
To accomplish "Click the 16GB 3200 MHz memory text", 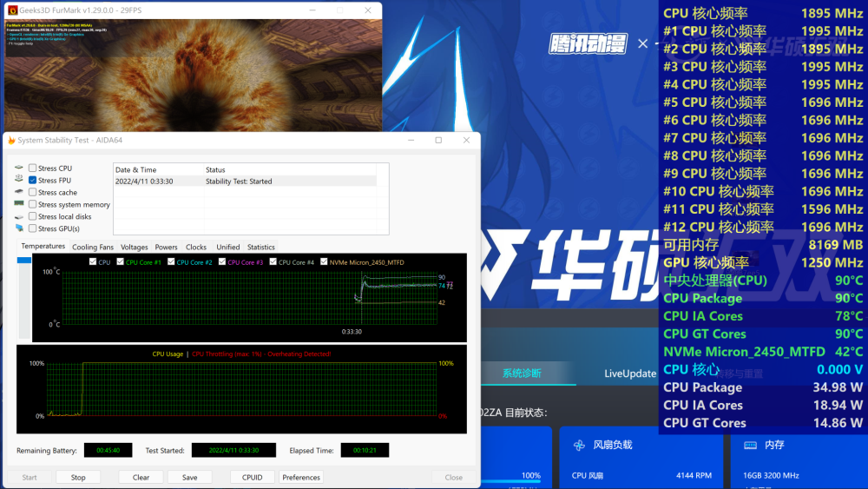I will tap(771, 475).
